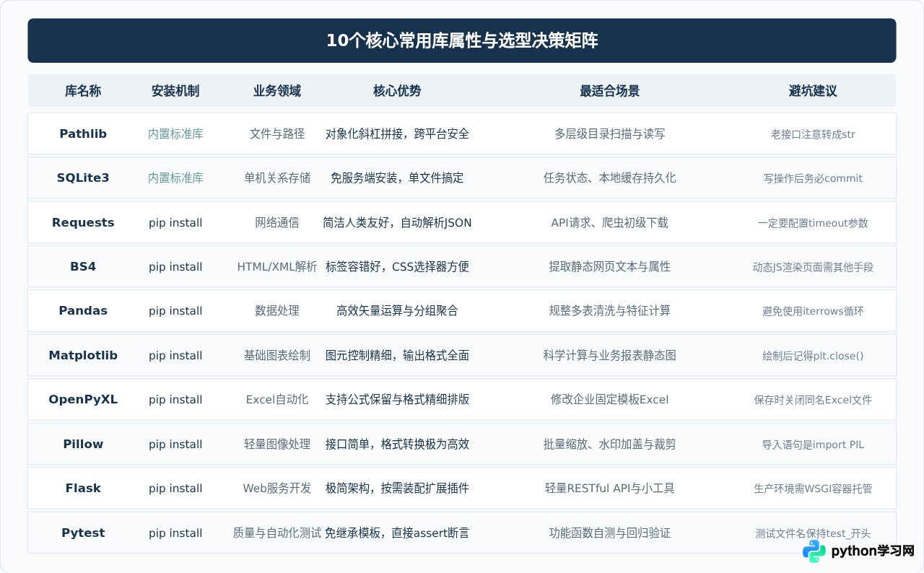Select "提取静态网页文本与属性" cell
The image size is (924, 573).
click(610, 266)
